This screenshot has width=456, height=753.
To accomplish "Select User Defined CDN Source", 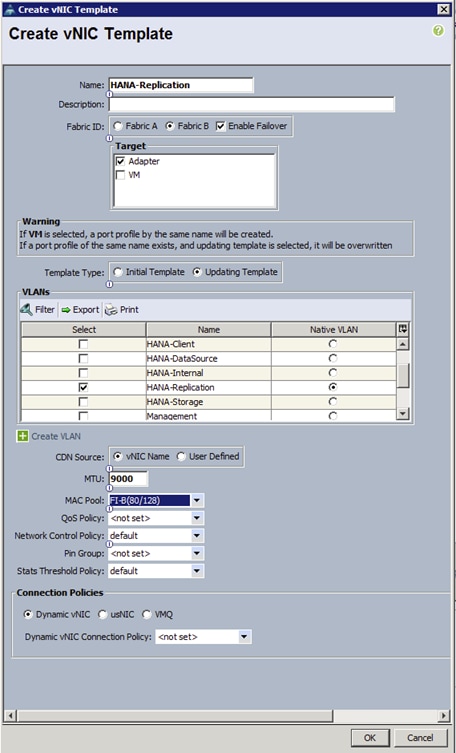I will (x=181, y=456).
